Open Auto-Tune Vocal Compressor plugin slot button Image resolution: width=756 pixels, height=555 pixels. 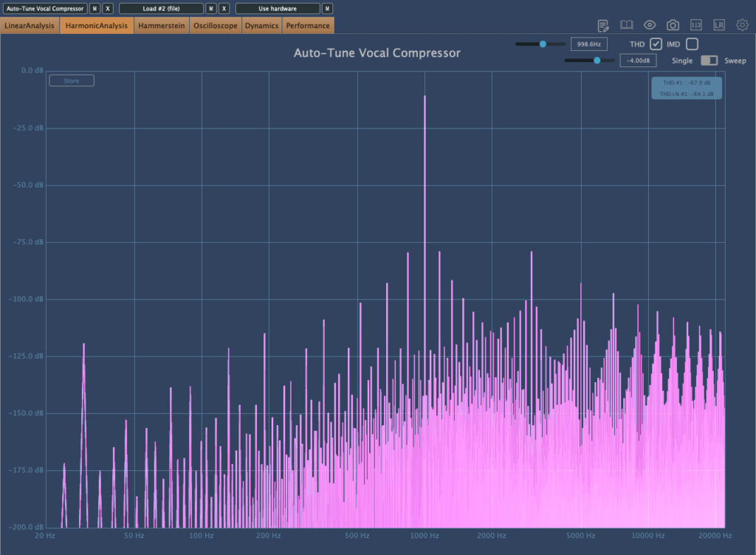coord(45,9)
